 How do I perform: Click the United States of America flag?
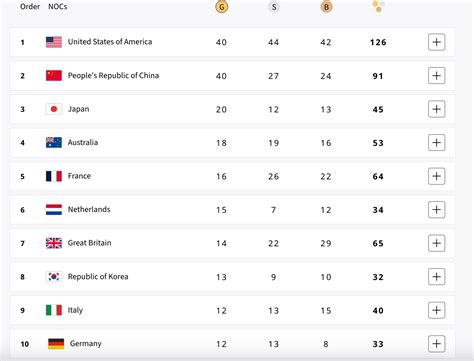pyautogui.click(x=54, y=42)
